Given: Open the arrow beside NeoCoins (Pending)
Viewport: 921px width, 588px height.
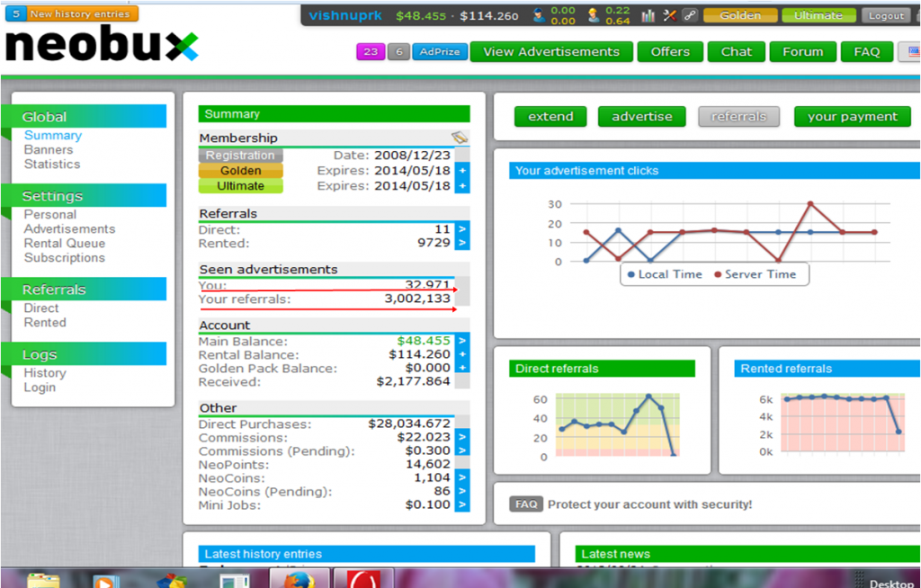Looking at the screenshot, I should tap(462, 491).
